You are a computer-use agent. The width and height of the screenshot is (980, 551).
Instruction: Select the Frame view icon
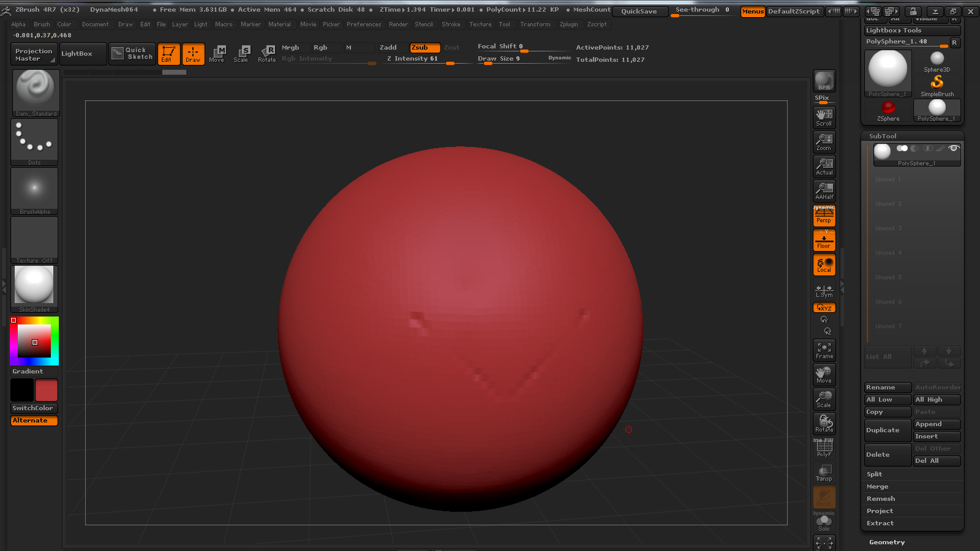tap(824, 350)
